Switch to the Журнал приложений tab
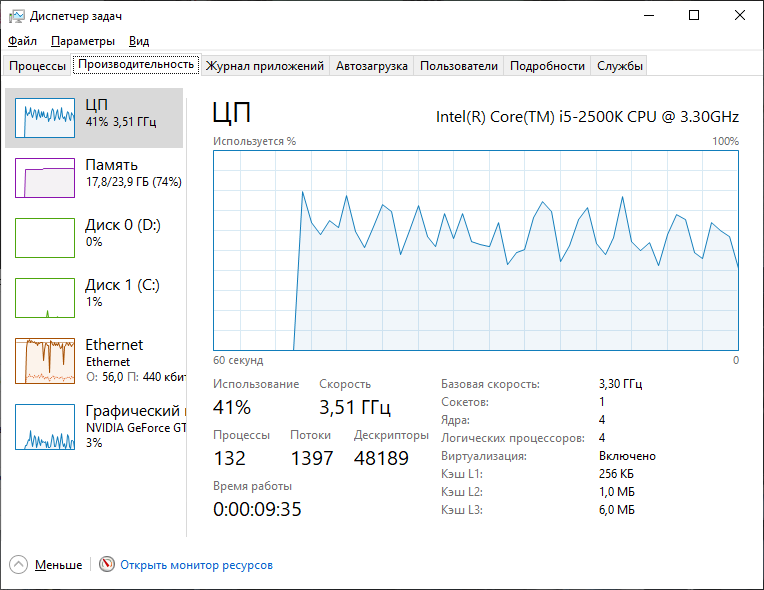This screenshot has height=590, width=764. coord(265,66)
